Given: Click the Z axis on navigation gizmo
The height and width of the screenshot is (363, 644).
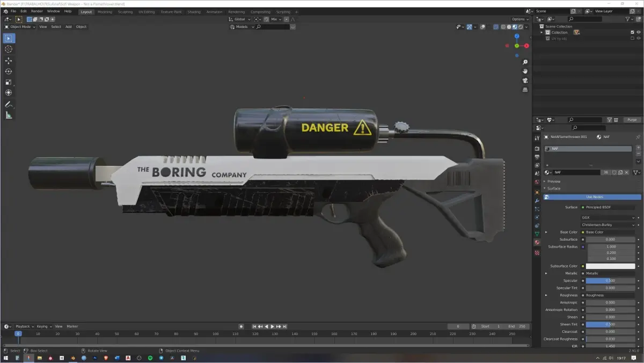Looking at the screenshot, I should (517, 36).
